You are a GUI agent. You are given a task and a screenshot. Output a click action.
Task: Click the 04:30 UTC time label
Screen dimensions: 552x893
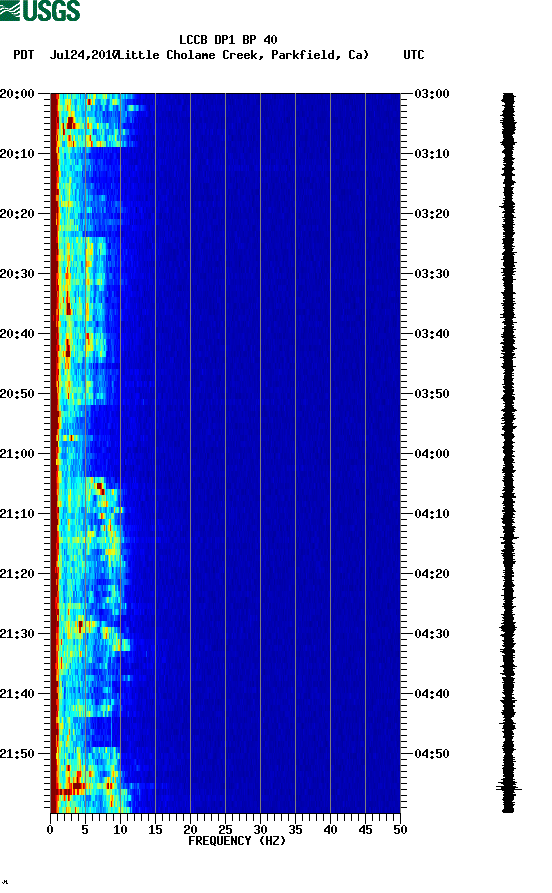[x=432, y=634]
